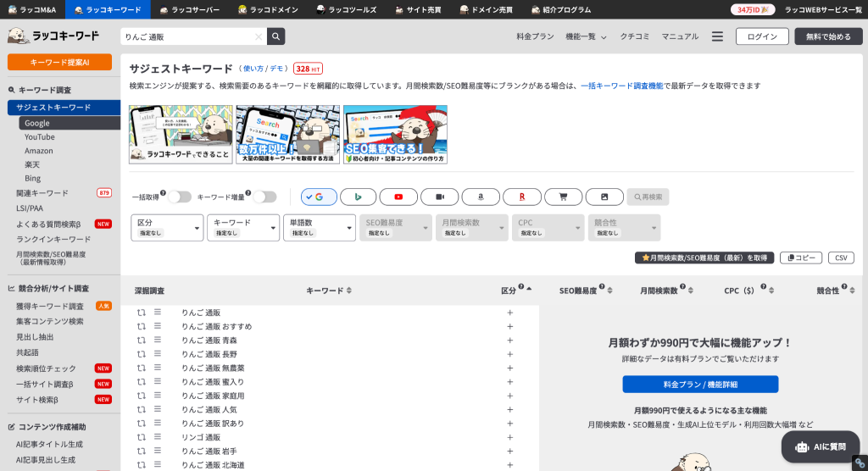868x471 pixels.
Task: Select the Bing search engine icon
Action: point(359,197)
